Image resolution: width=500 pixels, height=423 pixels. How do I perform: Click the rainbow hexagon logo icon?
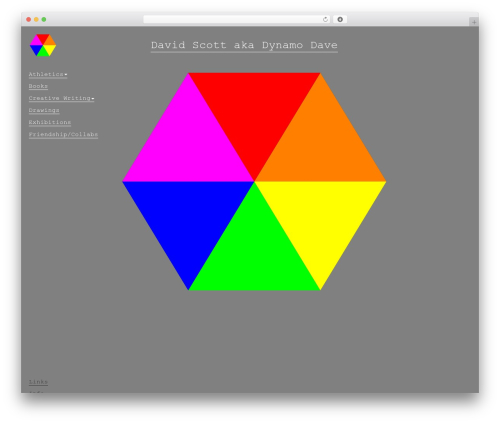coord(43,45)
